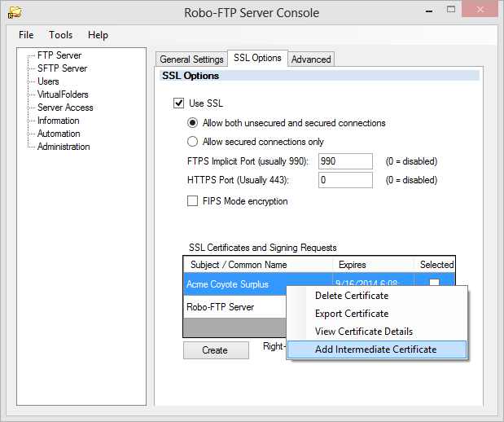Choose View Certificate Details from context menu
Screen dimensions: 504x422
[x=377, y=332]
